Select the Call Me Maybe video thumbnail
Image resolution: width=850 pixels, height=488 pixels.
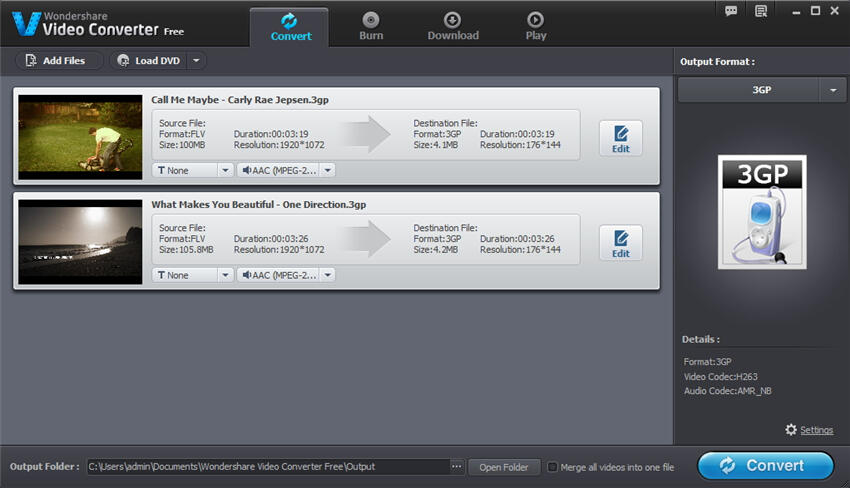[x=80, y=137]
